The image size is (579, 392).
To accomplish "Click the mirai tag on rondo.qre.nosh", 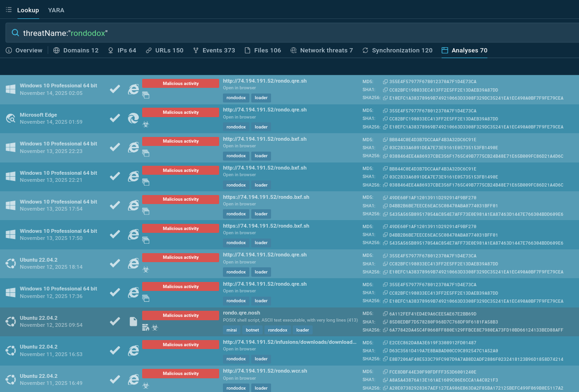I will [231, 330].
